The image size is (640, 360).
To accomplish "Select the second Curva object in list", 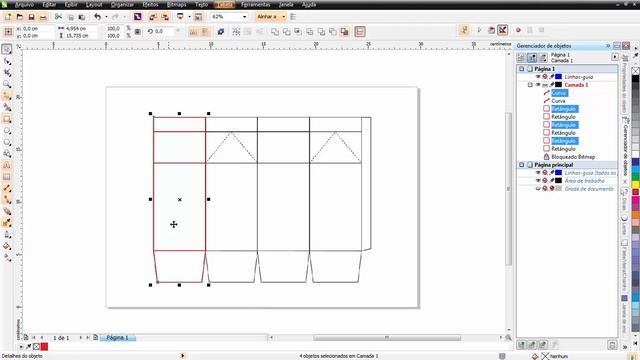I will 558,101.
